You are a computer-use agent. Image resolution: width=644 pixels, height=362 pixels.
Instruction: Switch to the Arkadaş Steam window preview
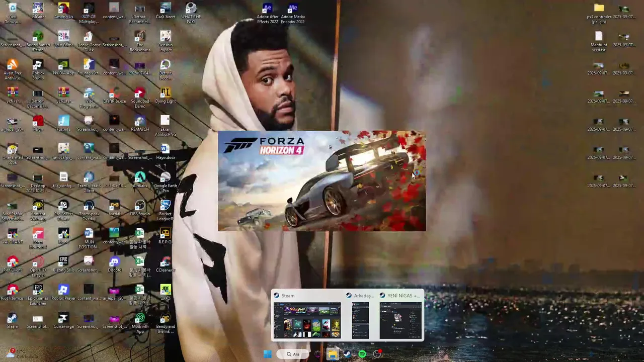(360, 320)
